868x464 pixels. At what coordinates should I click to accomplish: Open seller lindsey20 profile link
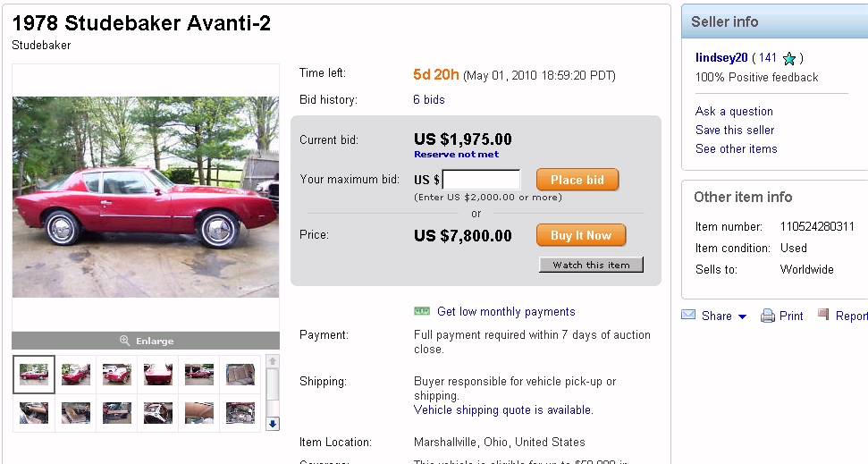click(721, 58)
